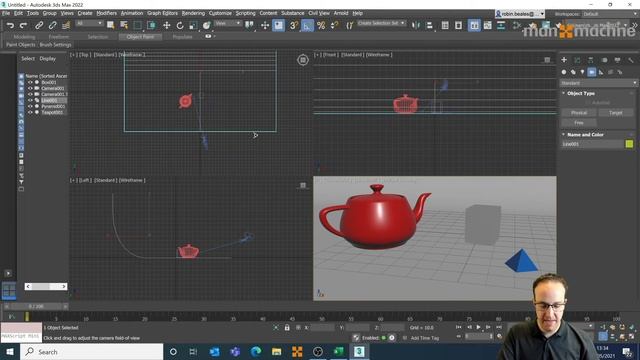Open Microsoft Edge from taskbar

point(256,351)
